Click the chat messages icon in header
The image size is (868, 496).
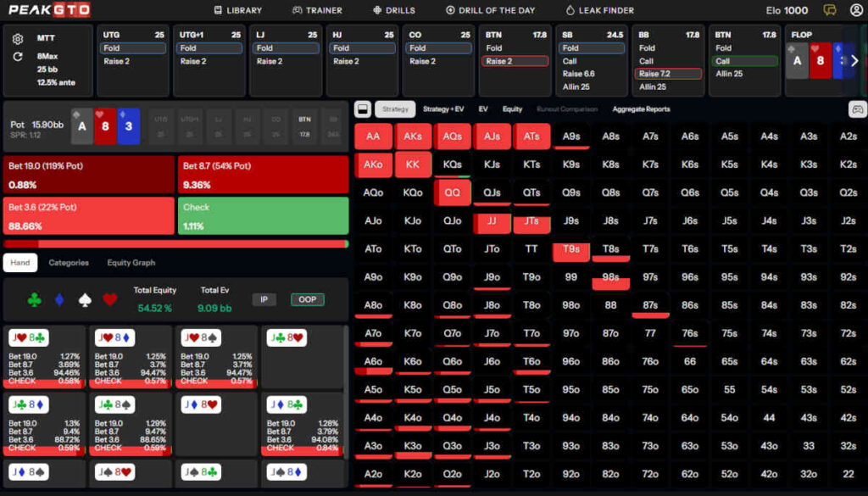coord(830,10)
